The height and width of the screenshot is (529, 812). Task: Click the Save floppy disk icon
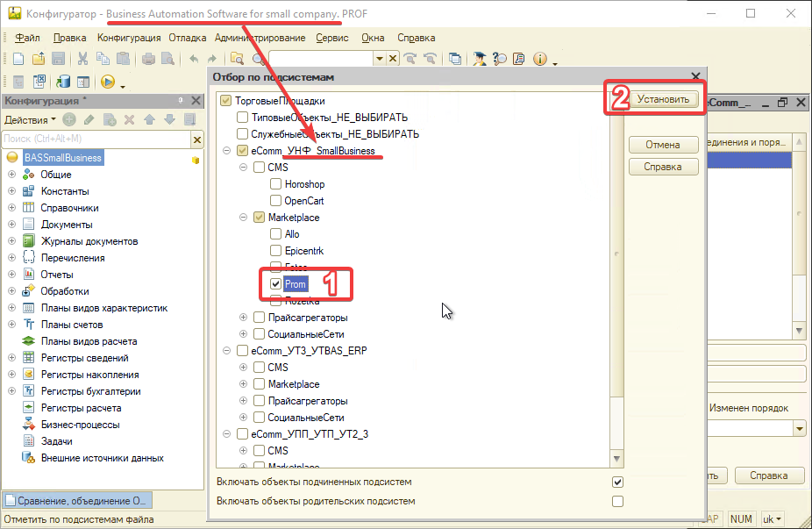(58, 59)
